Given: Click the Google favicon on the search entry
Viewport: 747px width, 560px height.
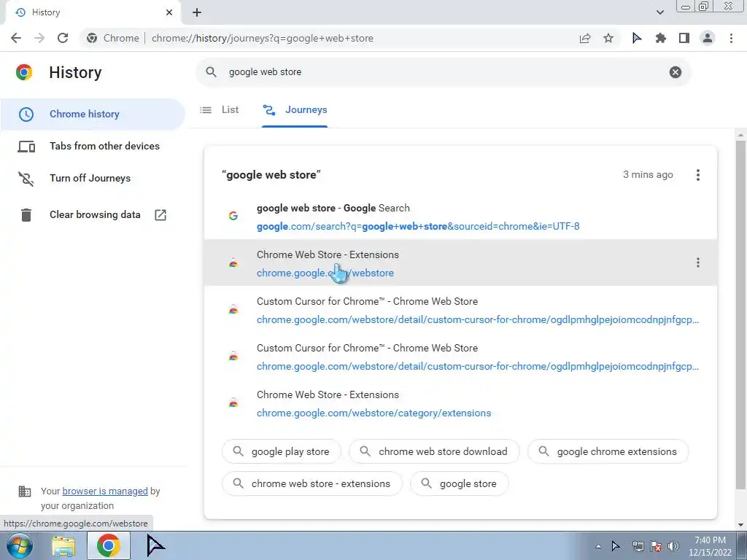Looking at the screenshot, I should tap(233, 216).
